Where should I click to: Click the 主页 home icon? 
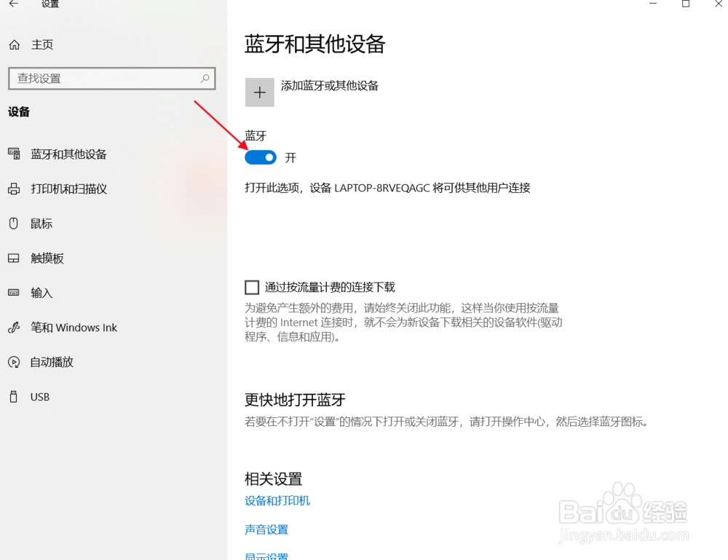click(14, 44)
